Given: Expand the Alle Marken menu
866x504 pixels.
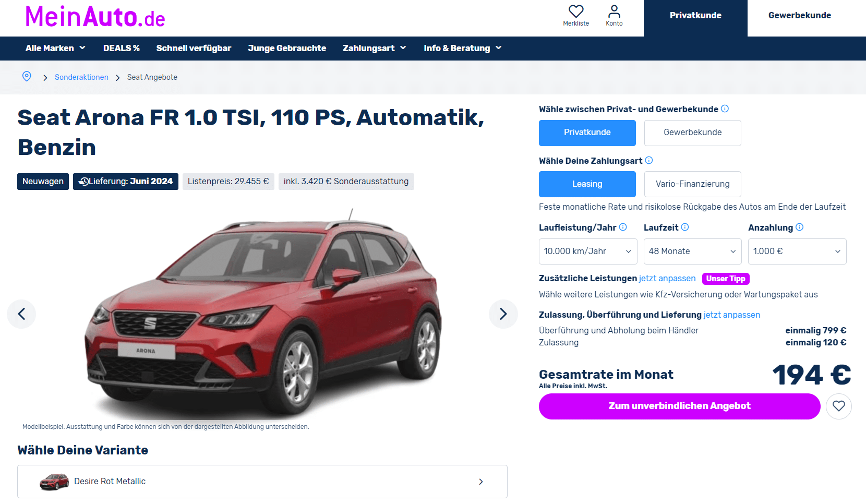Looking at the screenshot, I should [55, 48].
